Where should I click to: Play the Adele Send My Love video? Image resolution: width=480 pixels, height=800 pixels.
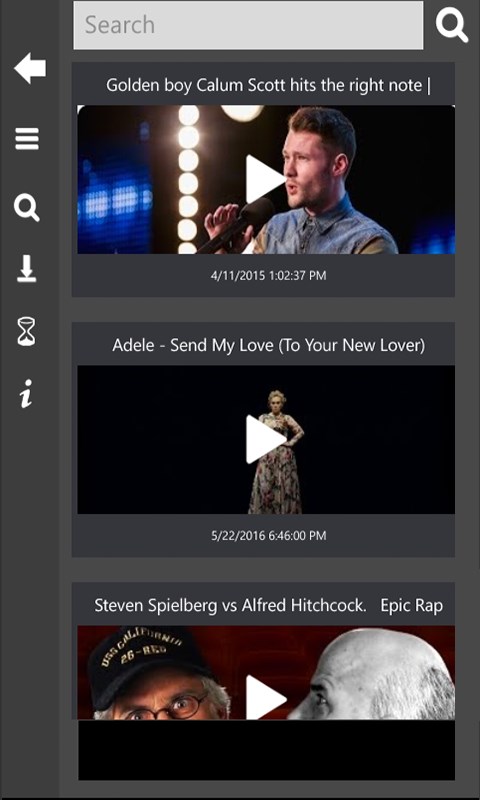tap(265, 439)
